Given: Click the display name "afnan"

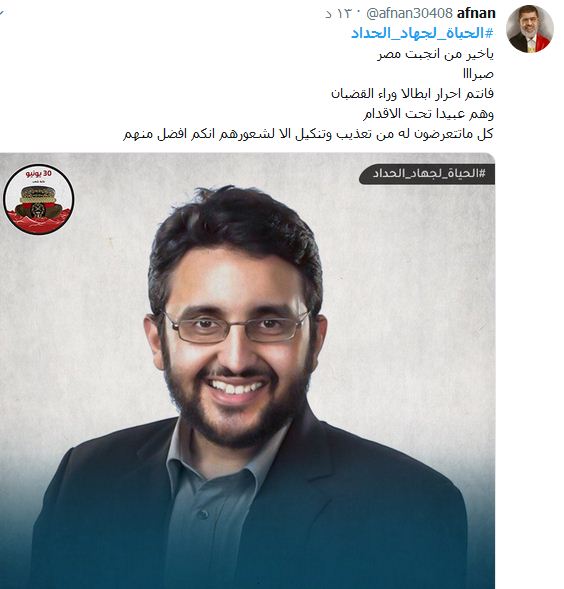Looking at the screenshot, I should pyautogui.click(x=476, y=13).
